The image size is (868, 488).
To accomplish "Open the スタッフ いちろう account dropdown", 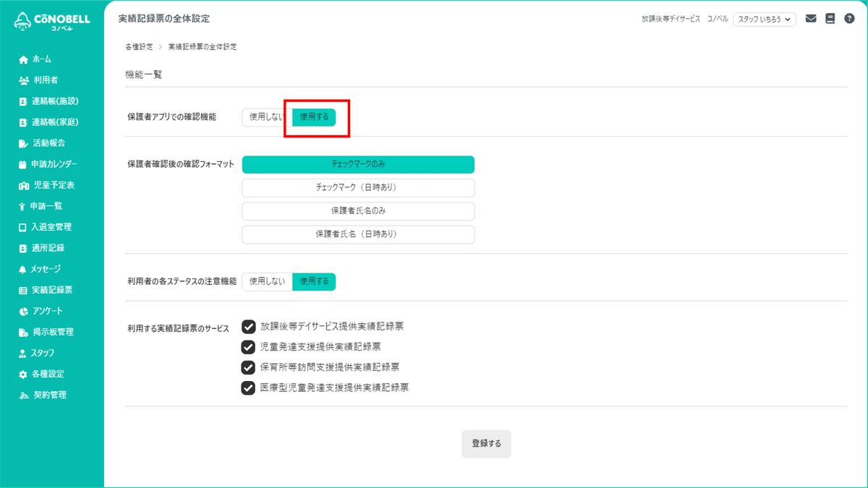I will [x=765, y=19].
